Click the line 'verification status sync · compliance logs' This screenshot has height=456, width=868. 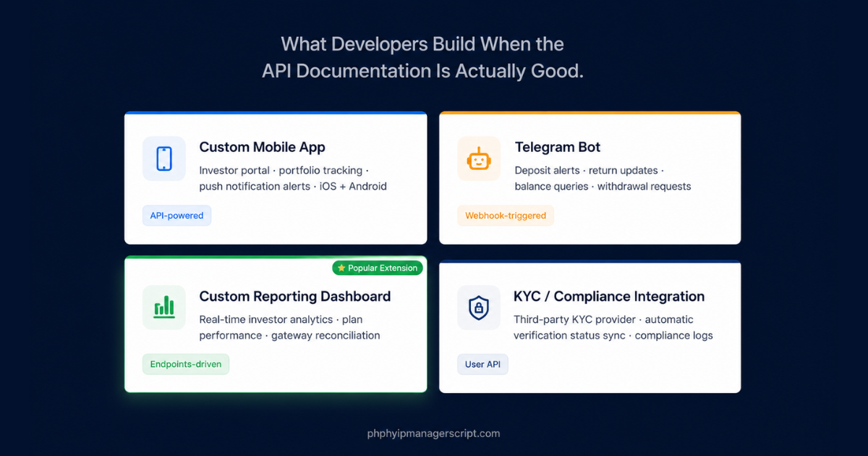pos(613,336)
